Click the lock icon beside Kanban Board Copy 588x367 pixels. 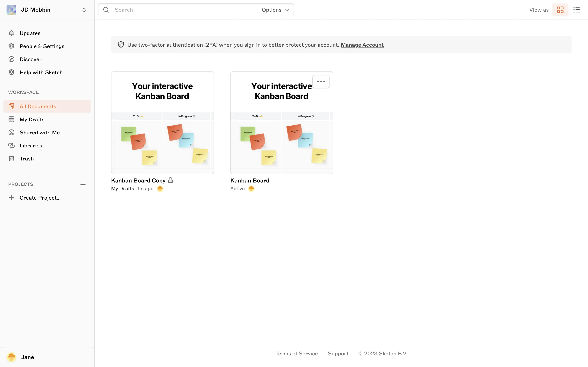(x=170, y=180)
